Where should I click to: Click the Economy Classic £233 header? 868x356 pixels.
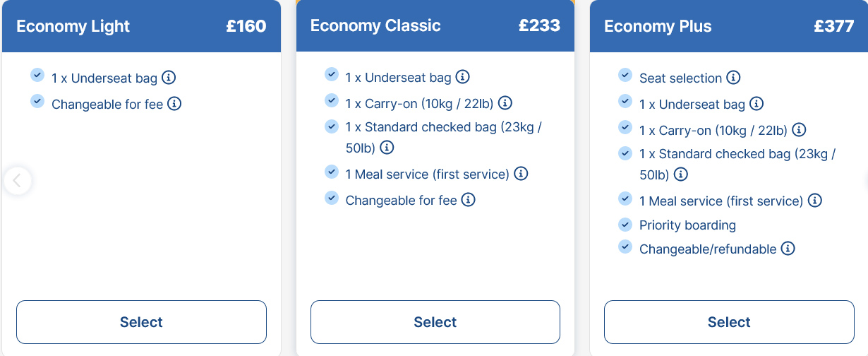[x=435, y=26]
